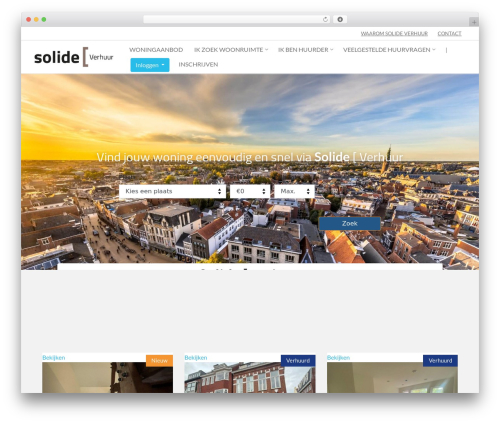Image resolution: width=500 pixels, height=423 pixels.
Task: Click the Nieuw badge on first listing
Action: click(x=159, y=361)
